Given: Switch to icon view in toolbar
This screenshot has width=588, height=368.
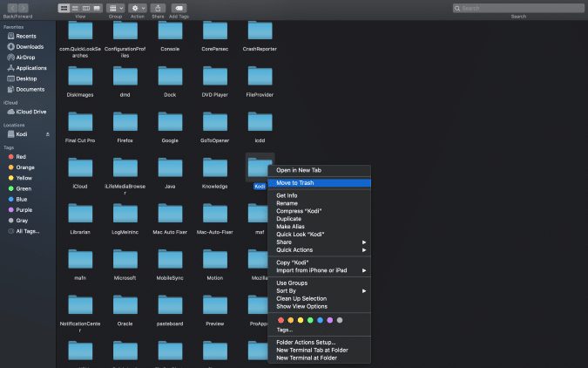Looking at the screenshot, I should point(64,8).
